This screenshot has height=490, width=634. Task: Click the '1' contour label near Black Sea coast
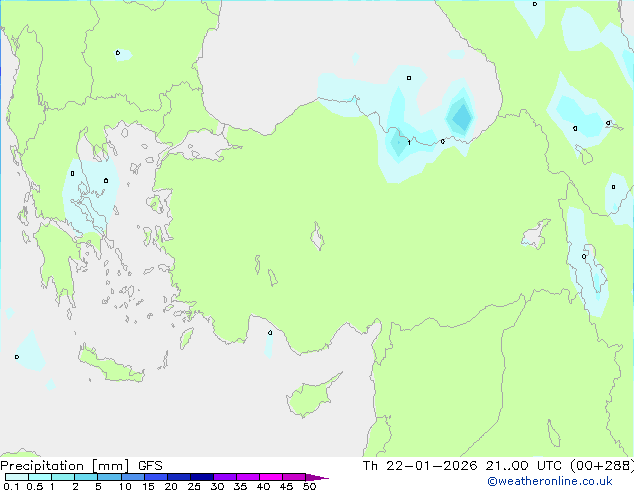pyautogui.click(x=409, y=143)
